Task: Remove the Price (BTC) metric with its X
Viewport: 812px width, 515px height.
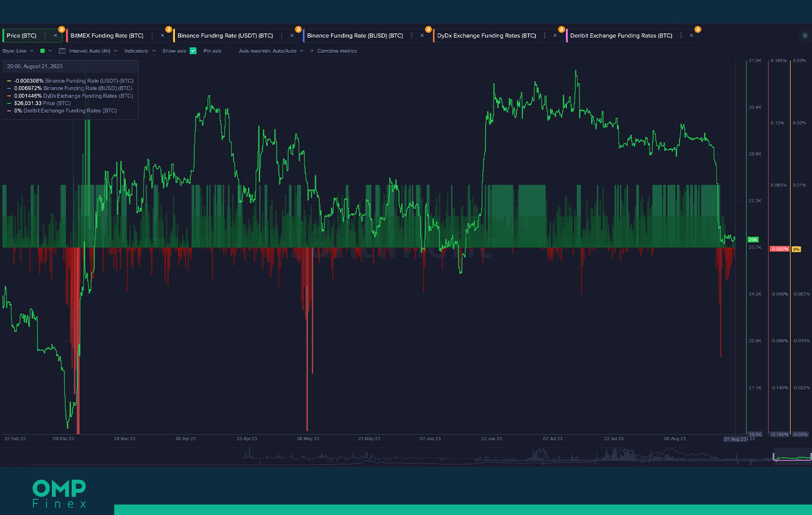Action: coord(56,36)
